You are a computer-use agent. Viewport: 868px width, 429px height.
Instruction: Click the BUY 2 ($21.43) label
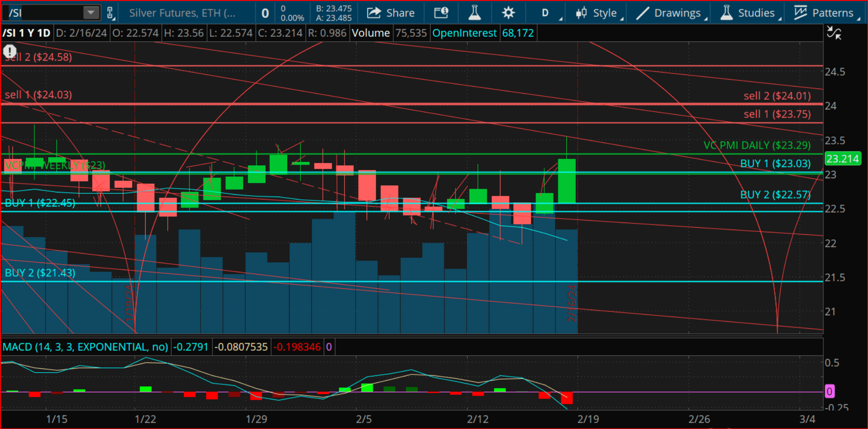click(x=40, y=273)
